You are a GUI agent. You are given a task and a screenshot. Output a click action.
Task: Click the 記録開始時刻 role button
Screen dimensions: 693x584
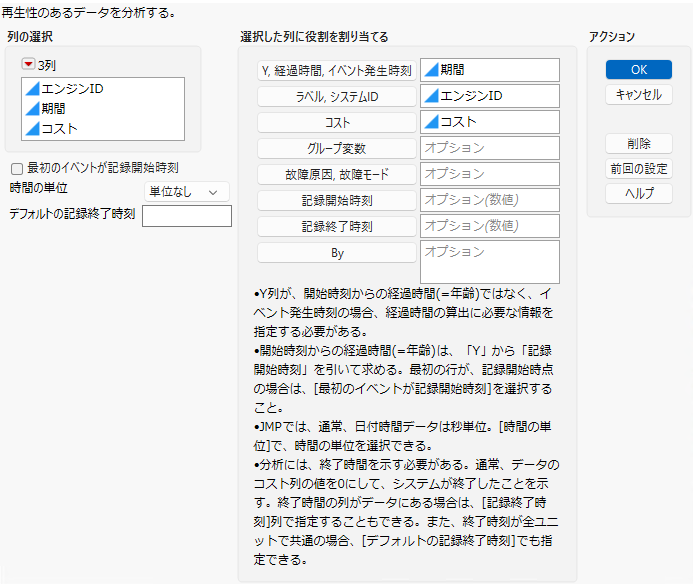click(x=336, y=201)
